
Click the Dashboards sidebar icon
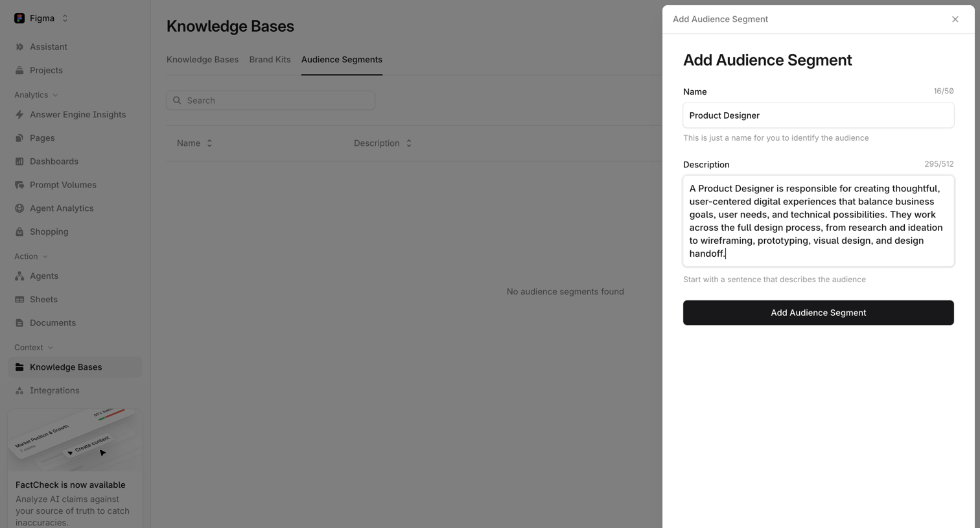pyautogui.click(x=19, y=162)
